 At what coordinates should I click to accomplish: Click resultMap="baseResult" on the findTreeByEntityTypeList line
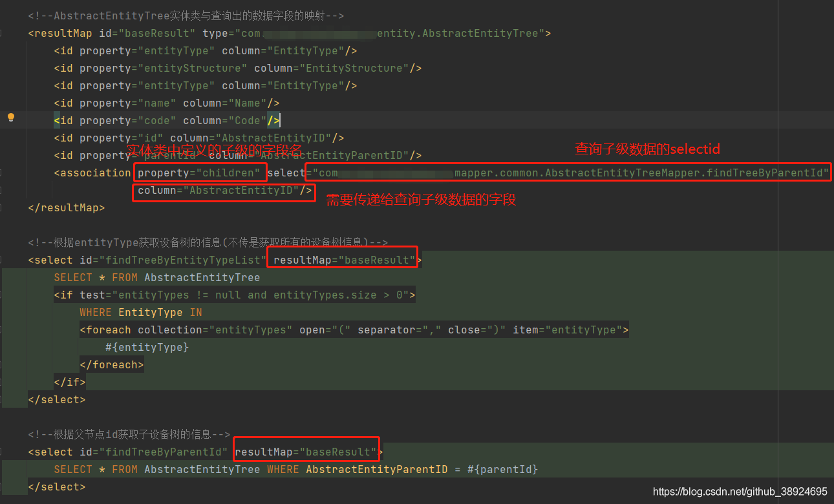(345, 260)
